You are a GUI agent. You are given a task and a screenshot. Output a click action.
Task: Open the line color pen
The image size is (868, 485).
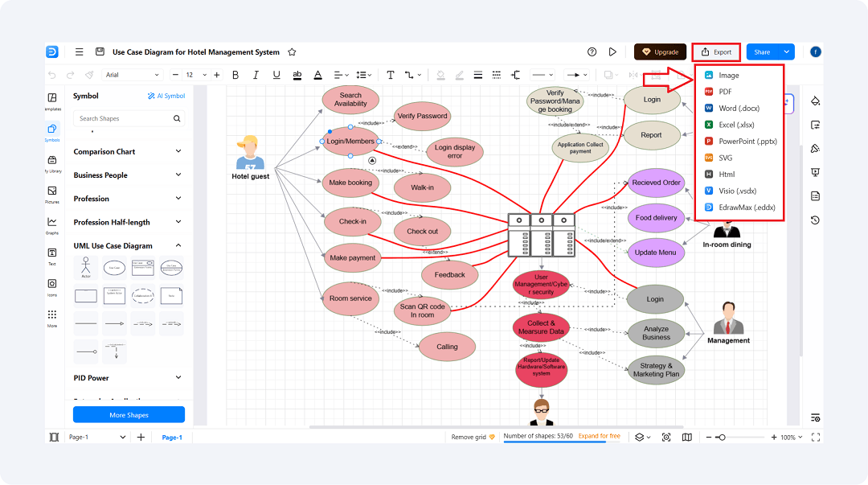click(460, 75)
